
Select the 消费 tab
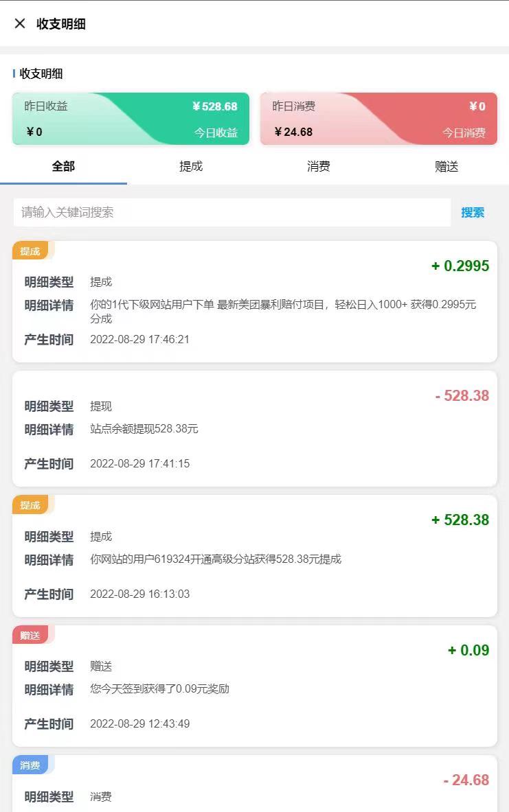(x=318, y=166)
